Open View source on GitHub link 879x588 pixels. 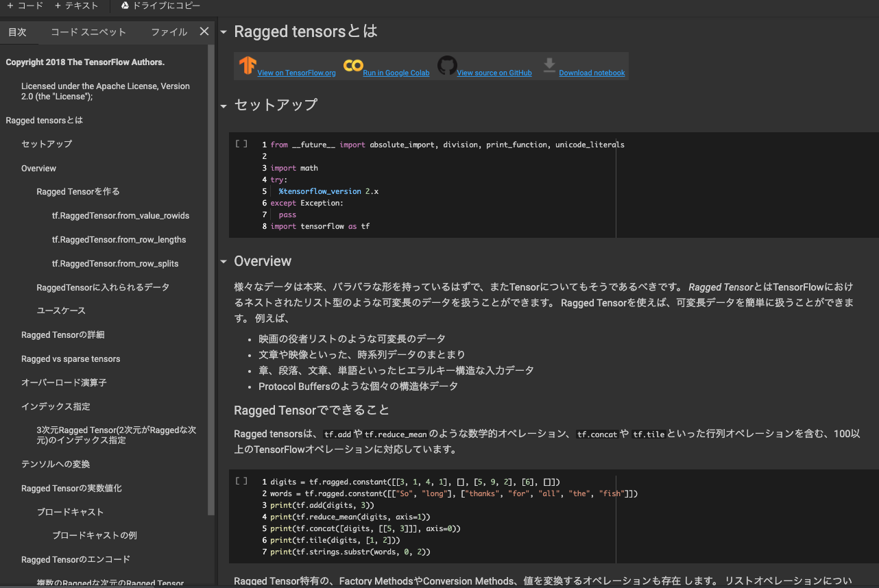tap(494, 73)
